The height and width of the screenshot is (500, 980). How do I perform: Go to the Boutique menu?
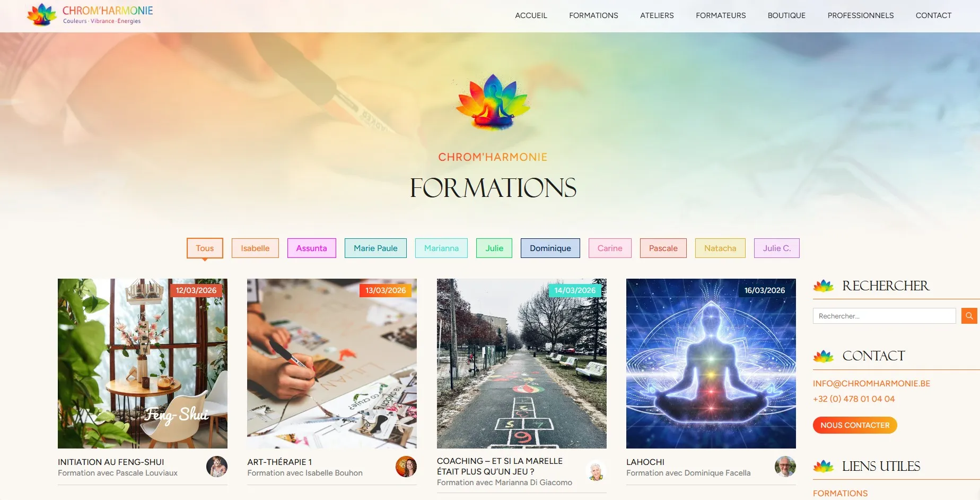click(x=786, y=15)
